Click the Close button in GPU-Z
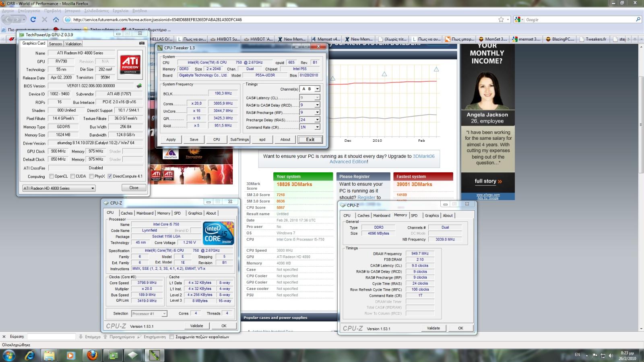The height and width of the screenshot is (362, 644). click(x=134, y=188)
